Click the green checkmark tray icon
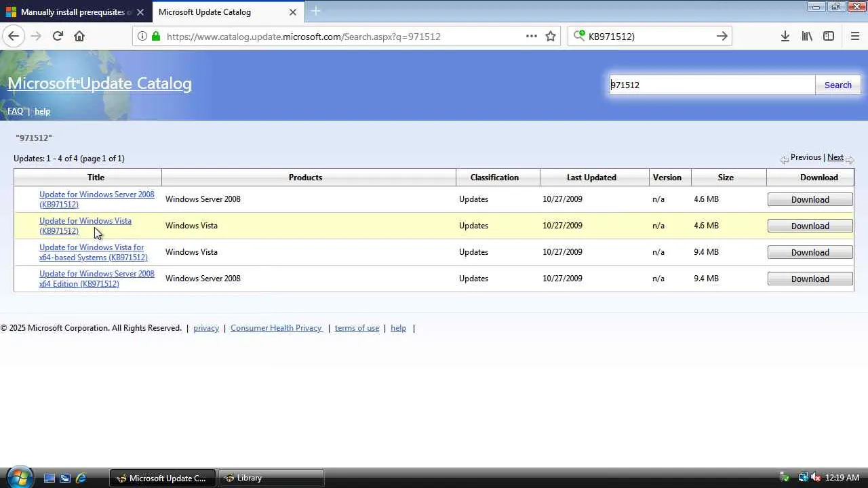868x488 pixels. [x=785, y=478]
